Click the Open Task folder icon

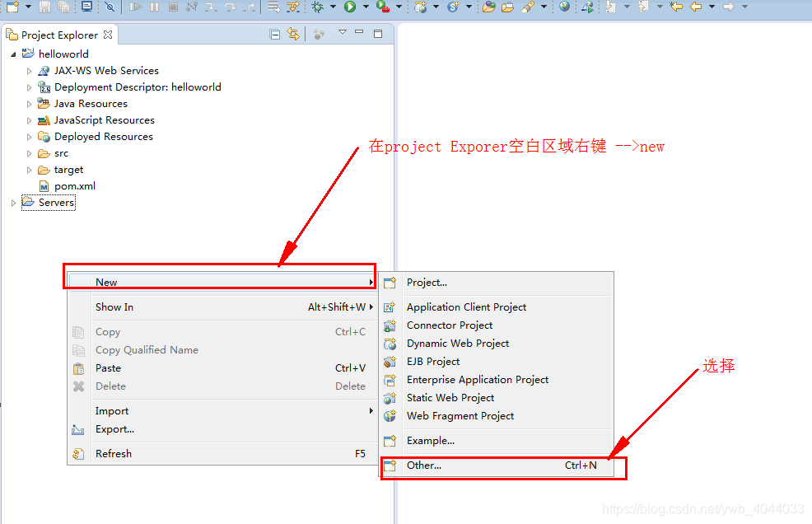pos(507,7)
